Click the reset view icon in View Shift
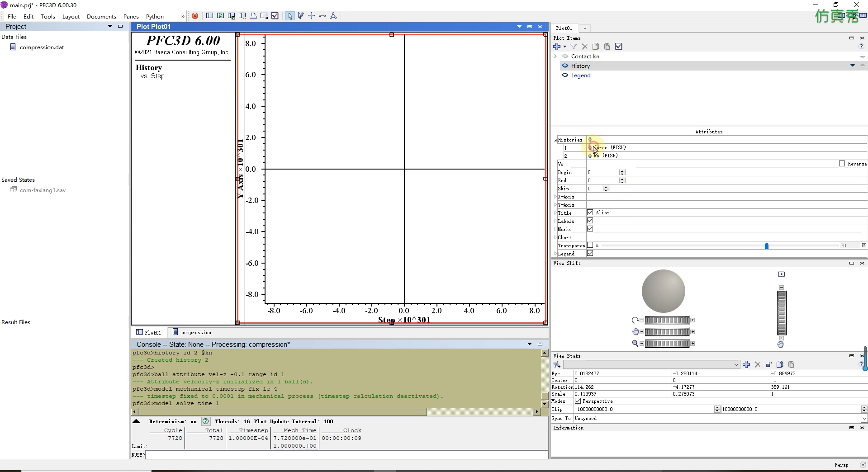868x472 pixels. (781, 274)
